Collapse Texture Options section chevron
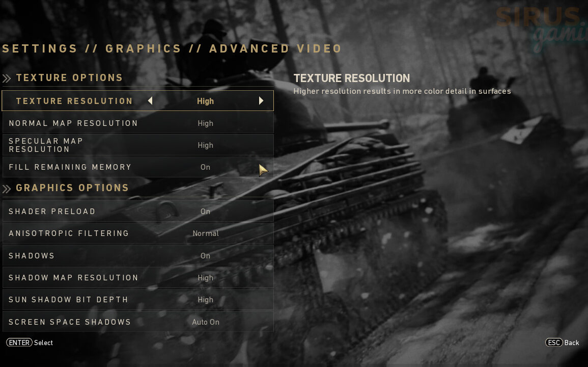Viewport: 588px width, 367px height. [7, 78]
